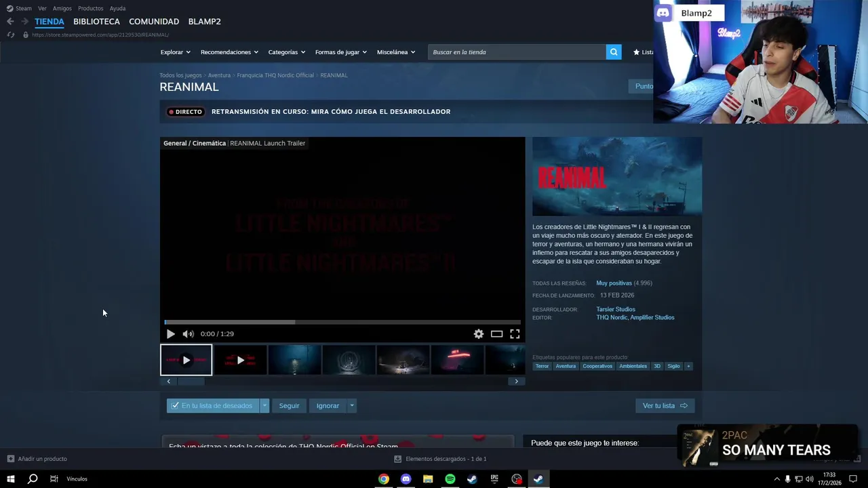Enter fullscreen on the trailer
The width and height of the screenshot is (868, 488).
515,333
